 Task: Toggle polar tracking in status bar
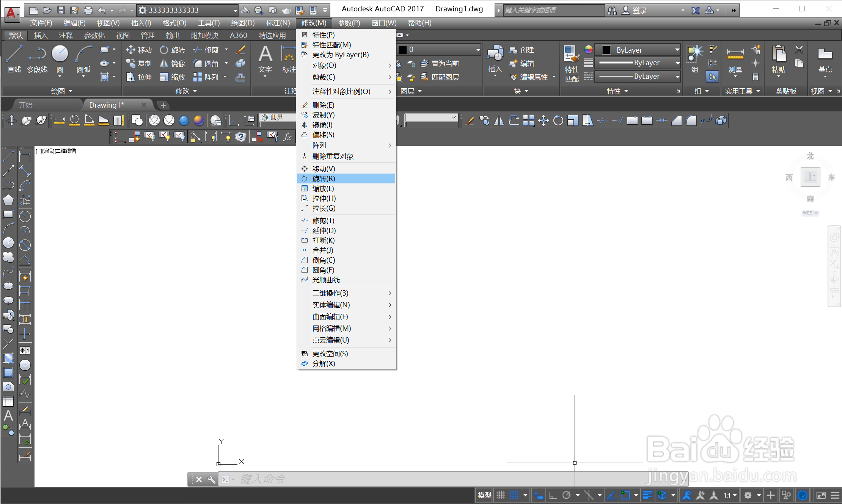pyautogui.click(x=567, y=495)
